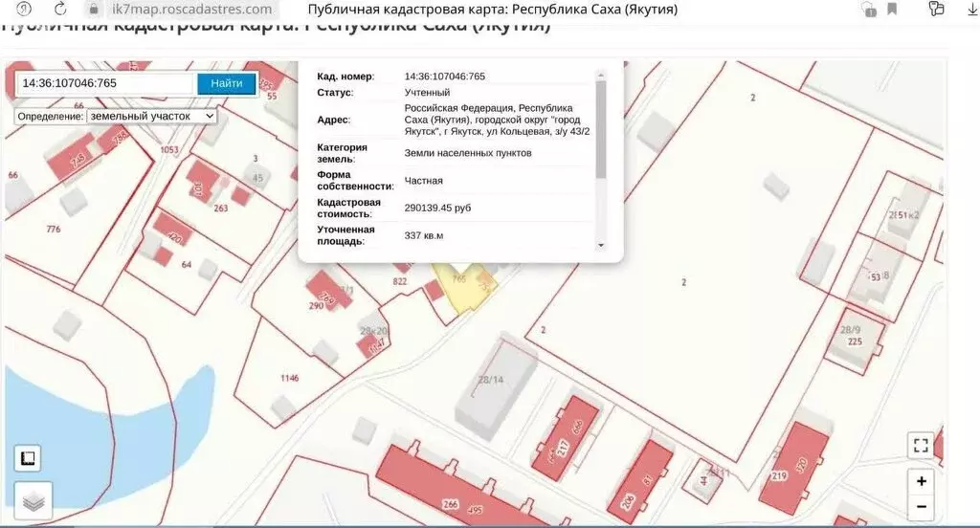Click the lock icon in address bar
The image size is (980, 528).
(95, 10)
